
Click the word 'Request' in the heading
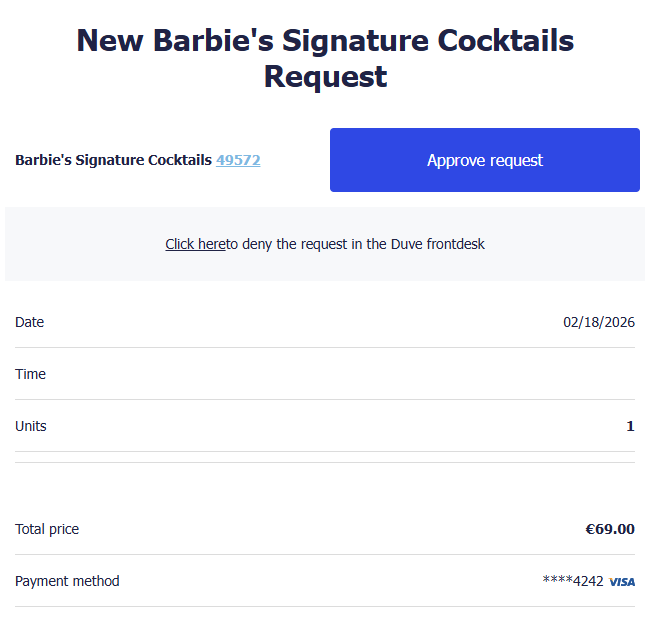[325, 77]
